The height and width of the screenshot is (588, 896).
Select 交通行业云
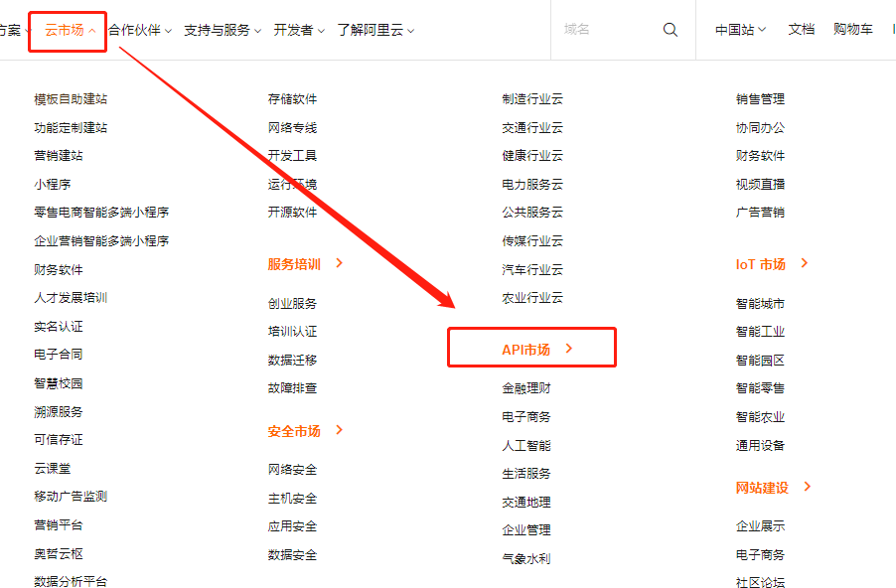[x=532, y=127]
